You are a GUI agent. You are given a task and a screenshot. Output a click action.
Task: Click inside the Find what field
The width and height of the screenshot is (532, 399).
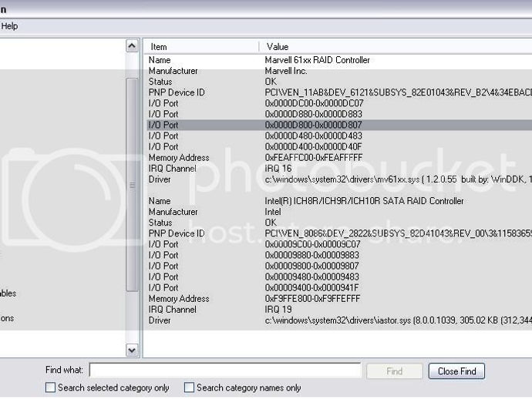[x=225, y=370]
